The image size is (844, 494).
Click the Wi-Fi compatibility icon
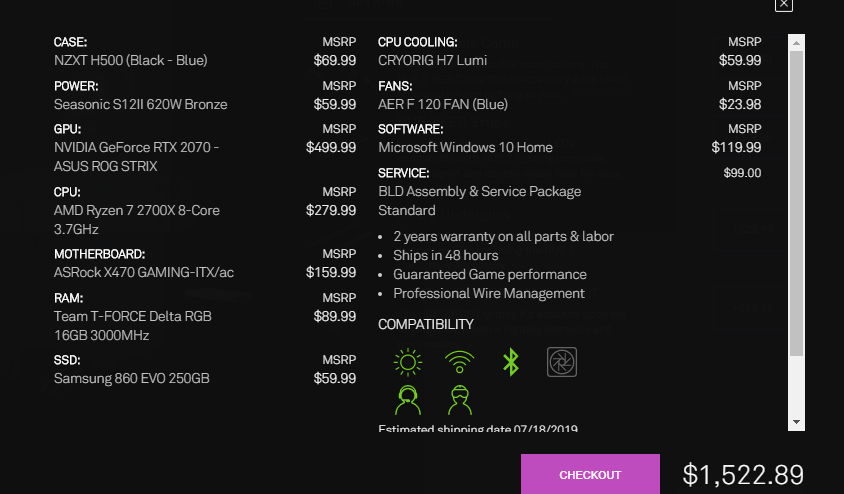point(459,362)
